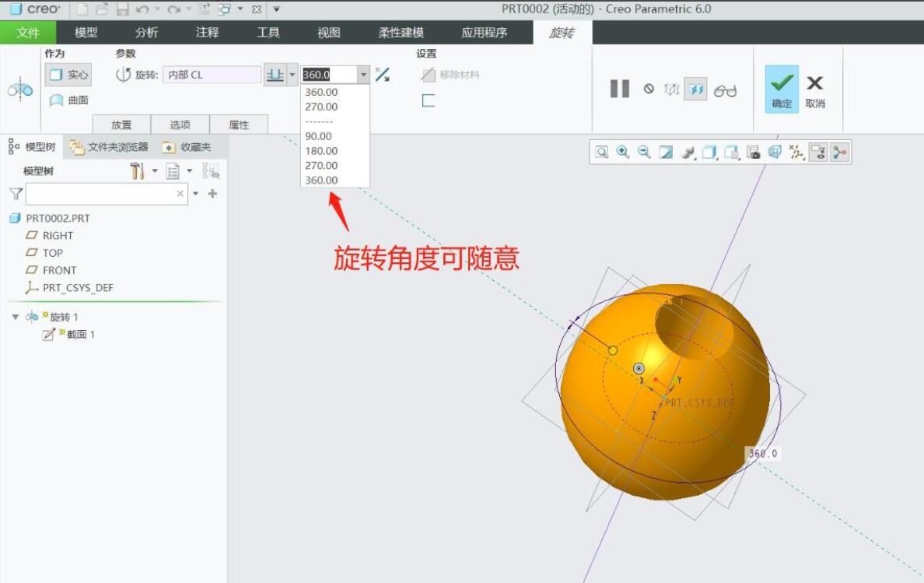Open datum display filters icon
The height and width of the screenshot is (583, 924).
[x=796, y=152]
